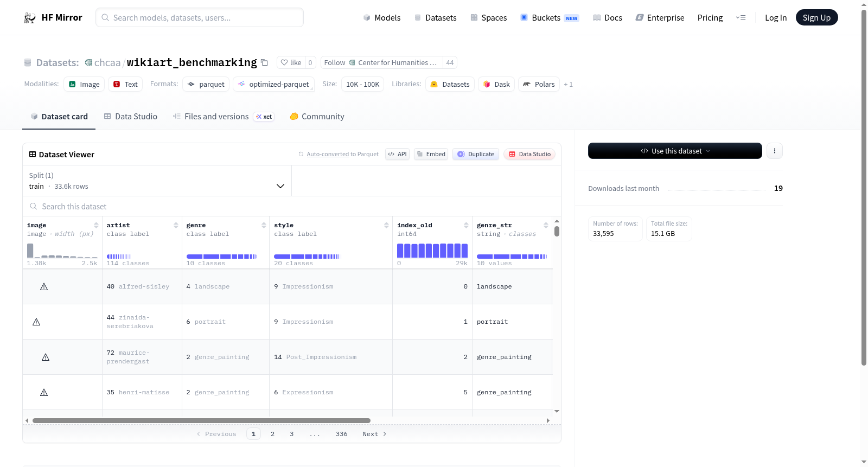The height and width of the screenshot is (467, 868).
Task: Sort the artist column
Action: (176, 225)
